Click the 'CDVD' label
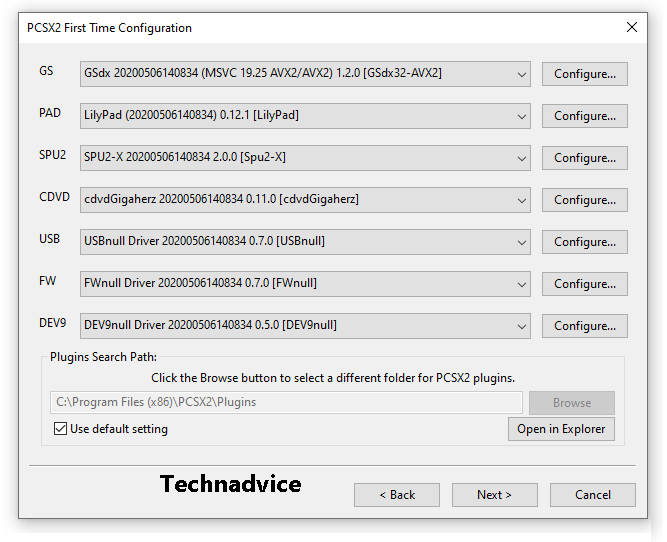The image size is (667, 542). click(x=54, y=197)
